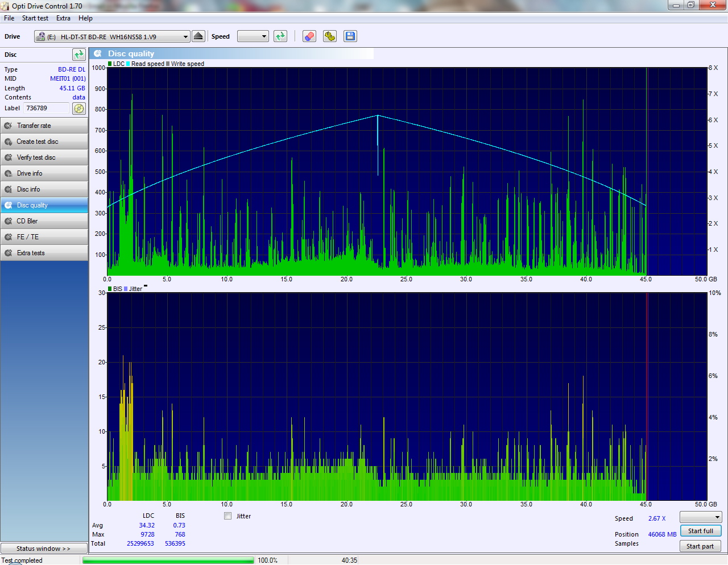
Task: Click the Jitter legend swatch in lower chart
Action: (126, 289)
